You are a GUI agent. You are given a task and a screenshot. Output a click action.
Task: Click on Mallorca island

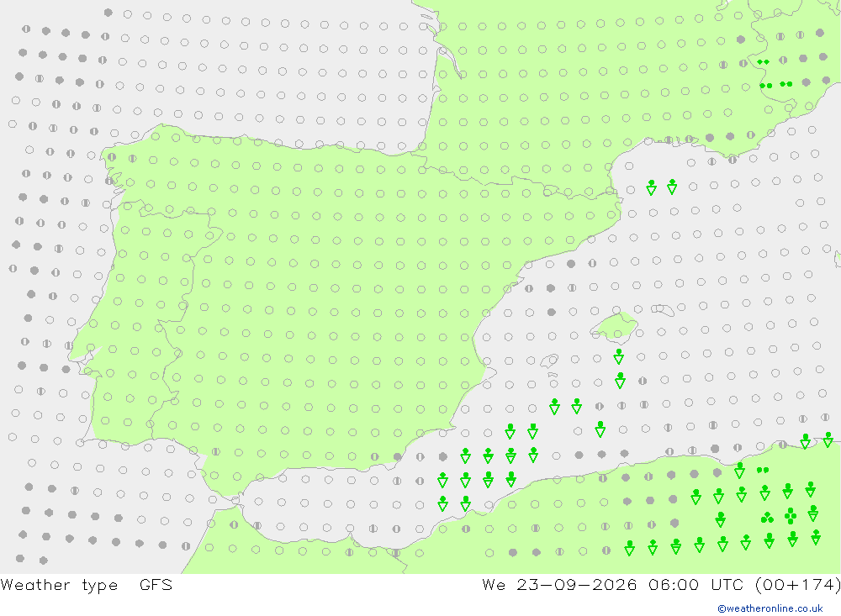[x=615, y=328]
